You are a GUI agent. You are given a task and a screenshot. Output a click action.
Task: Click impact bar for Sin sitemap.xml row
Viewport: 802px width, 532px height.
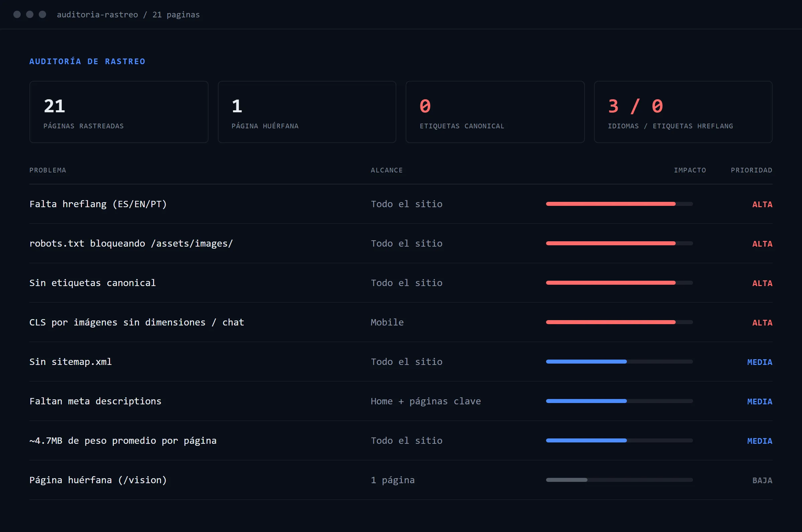(619, 362)
